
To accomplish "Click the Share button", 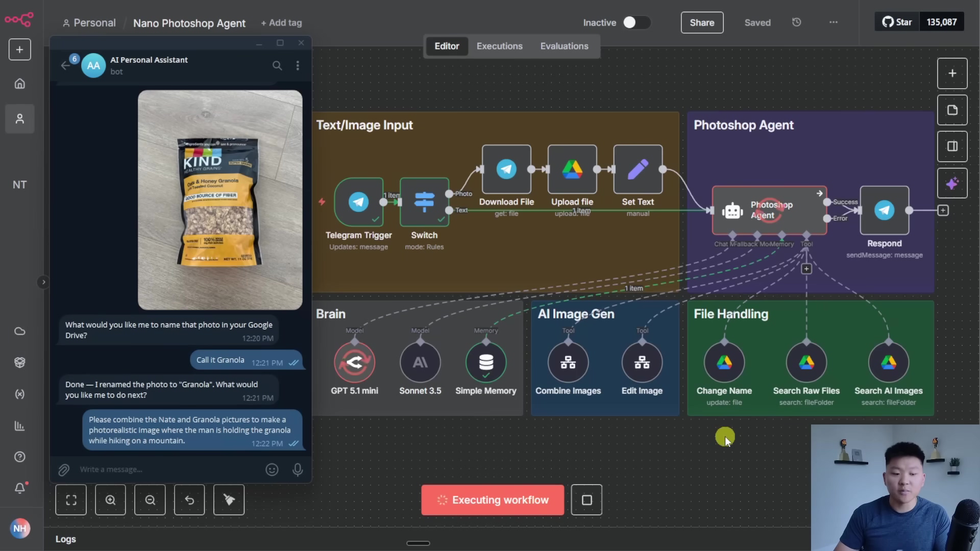I will (x=702, y=22).
